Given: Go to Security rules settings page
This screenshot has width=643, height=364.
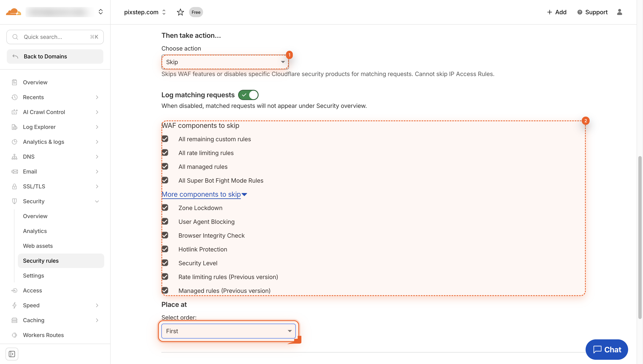Looking at the screenshot, I should (x=41, y=261).
